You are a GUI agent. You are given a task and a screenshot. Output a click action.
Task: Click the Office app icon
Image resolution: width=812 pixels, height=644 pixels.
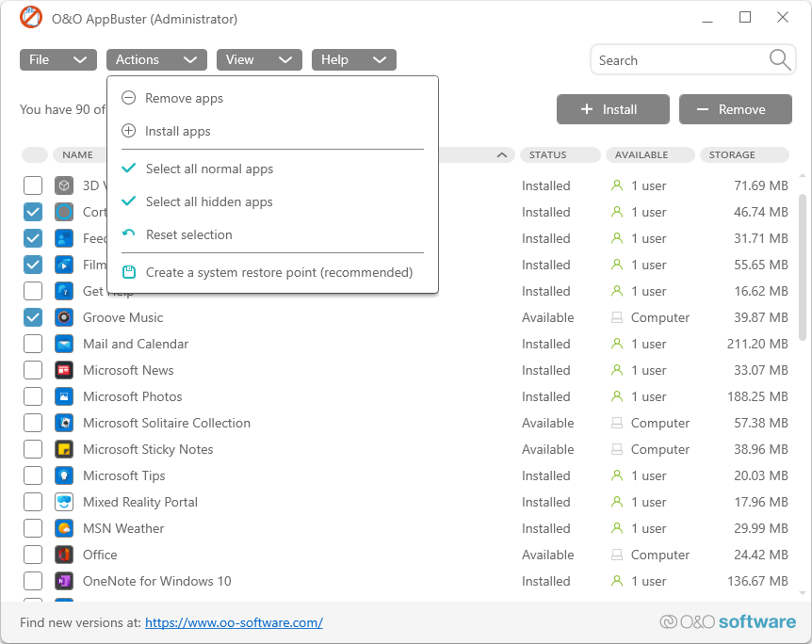click(x=64, y=555)
